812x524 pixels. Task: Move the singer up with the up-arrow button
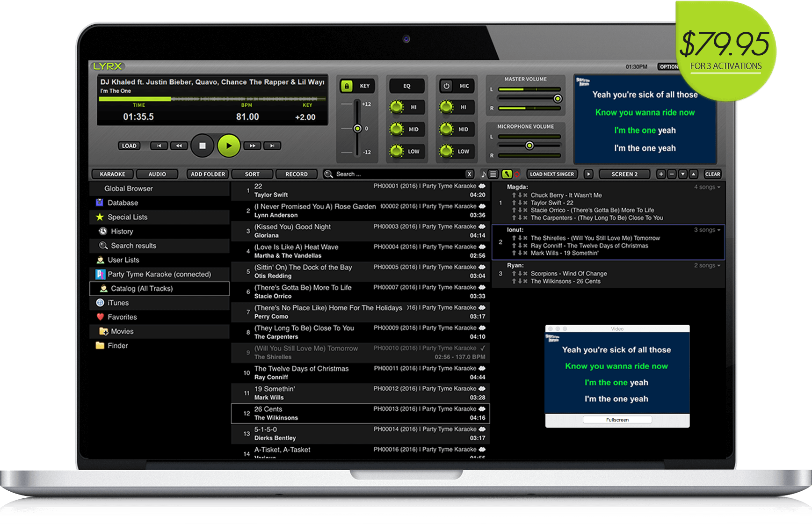(694, 174)
